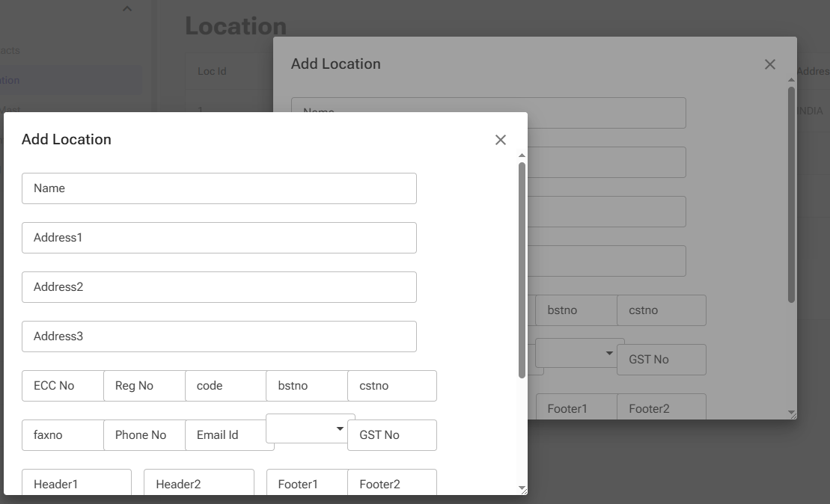The image size is (830, 504).
Task: Select the Address3 text box
Action: tap(219, 336)
